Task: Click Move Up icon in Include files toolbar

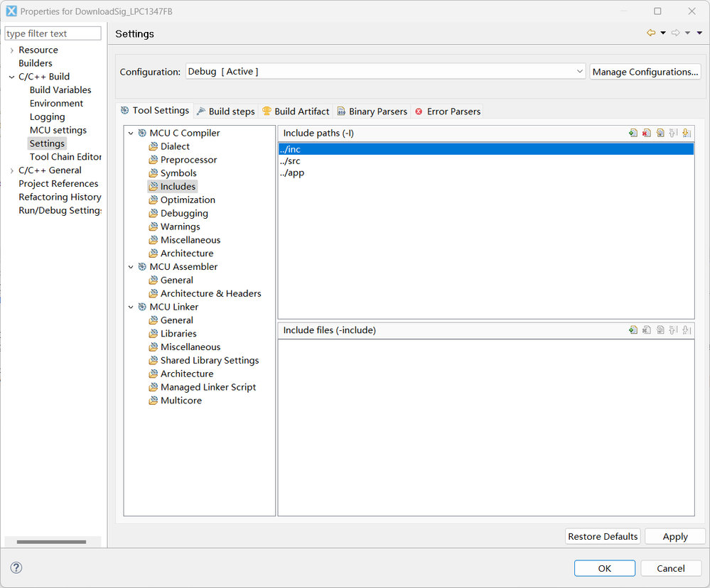Action: pyautogui.click(x=673, y=330)
